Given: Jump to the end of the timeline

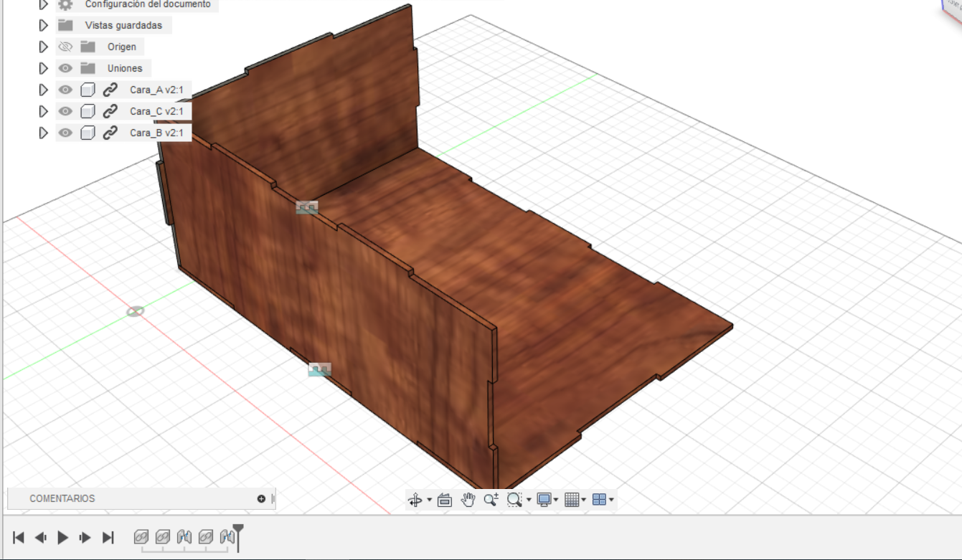Looking at the screenshot, I should click(108, 537).
